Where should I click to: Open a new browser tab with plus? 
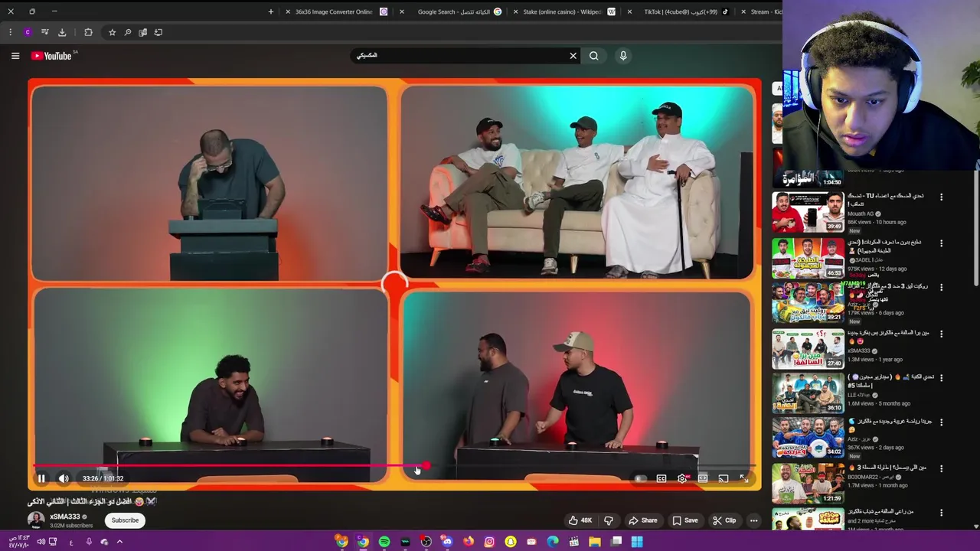coord(271,11)
